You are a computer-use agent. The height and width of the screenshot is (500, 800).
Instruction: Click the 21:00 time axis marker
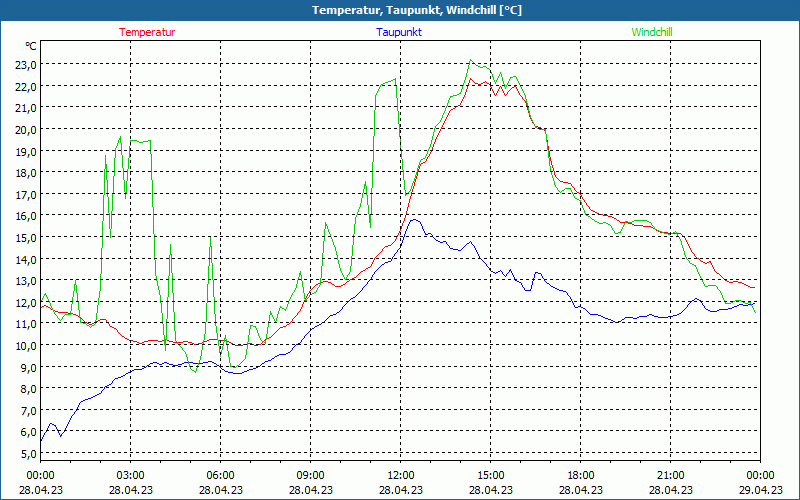pos(670,475)
